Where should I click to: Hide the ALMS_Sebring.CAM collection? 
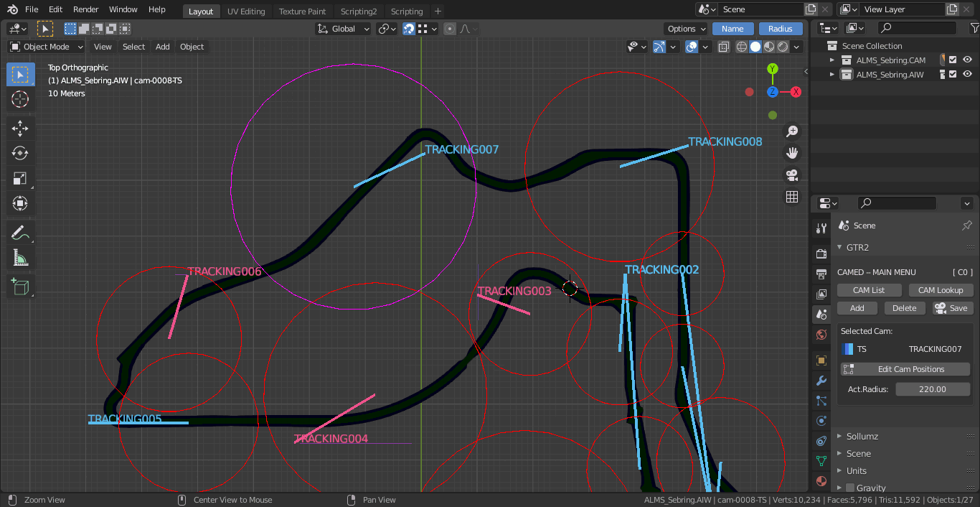[x=967, y=60]
